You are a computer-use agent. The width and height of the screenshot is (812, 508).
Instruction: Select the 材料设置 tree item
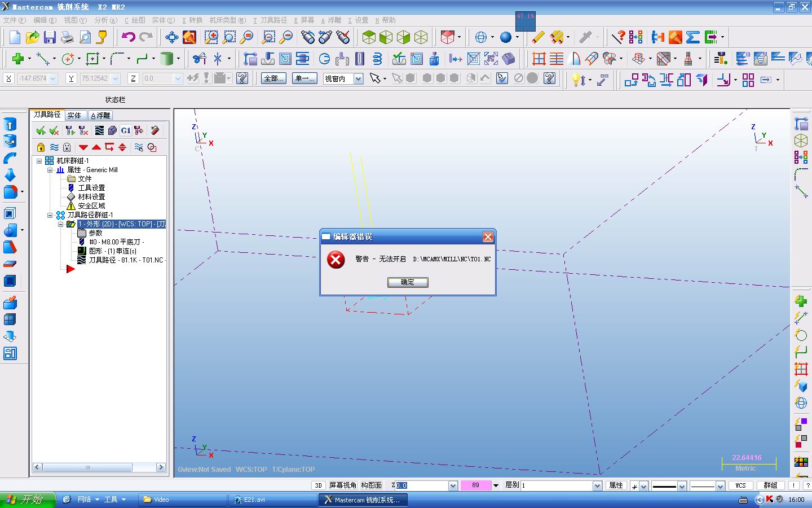point(91,197)
